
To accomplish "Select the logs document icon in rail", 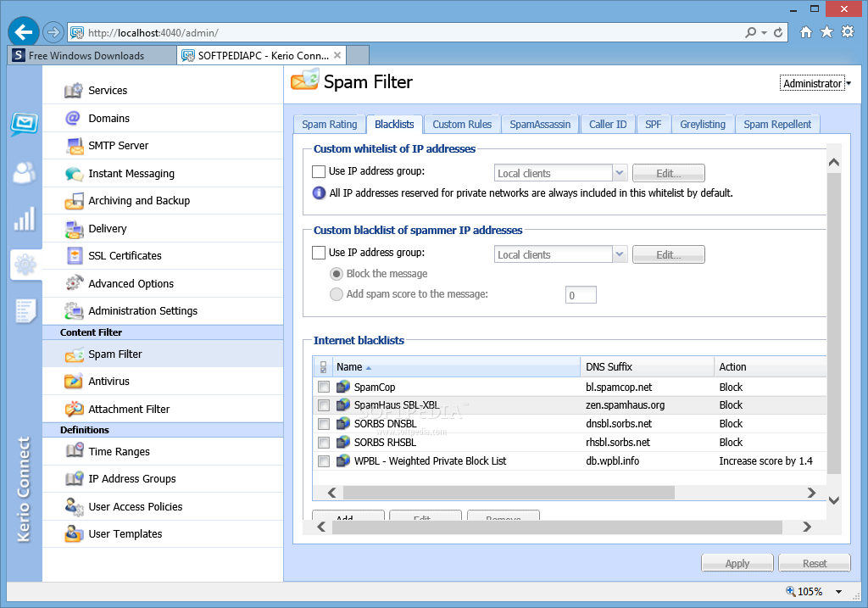I will [25, 311].
